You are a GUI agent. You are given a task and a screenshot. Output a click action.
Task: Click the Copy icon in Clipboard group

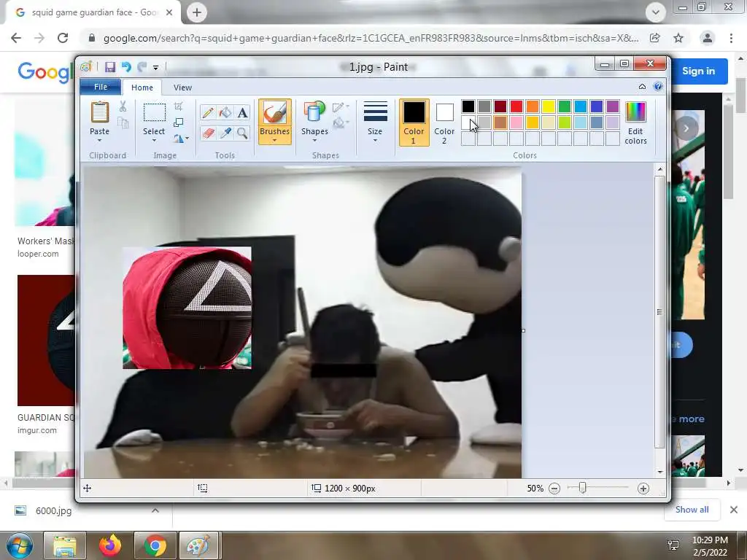coord(123,122)
